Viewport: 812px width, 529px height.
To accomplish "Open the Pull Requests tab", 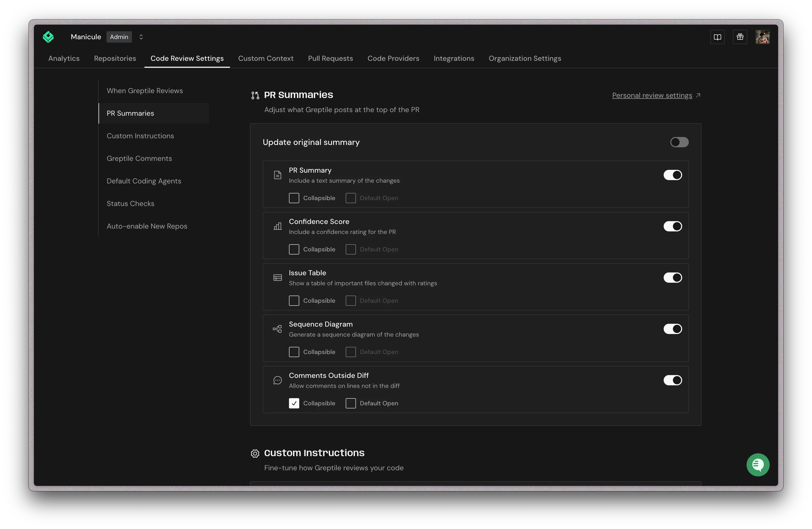I will [330, 58].
